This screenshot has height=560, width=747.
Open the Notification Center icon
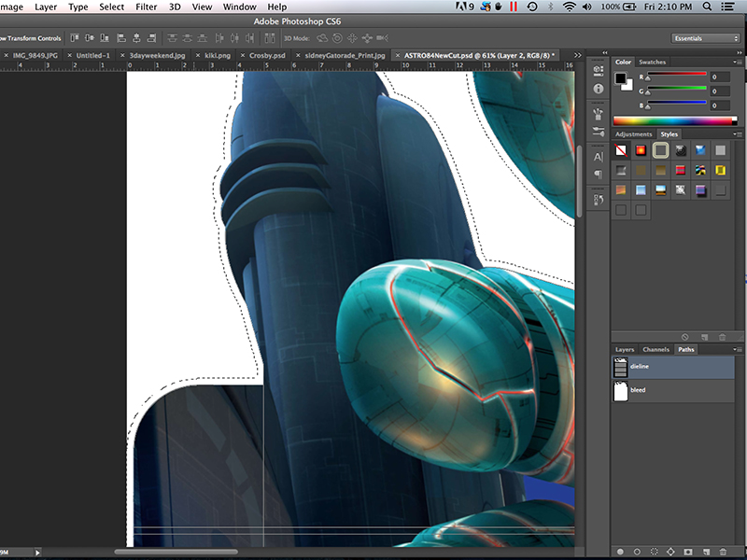coord(727,7)
